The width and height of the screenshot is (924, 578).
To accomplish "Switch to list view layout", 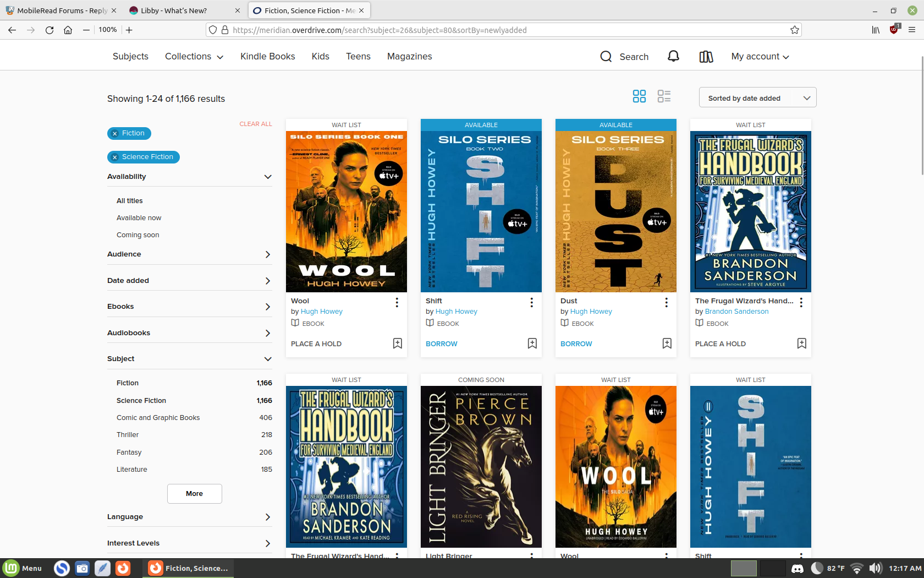I will pos(664,96).
